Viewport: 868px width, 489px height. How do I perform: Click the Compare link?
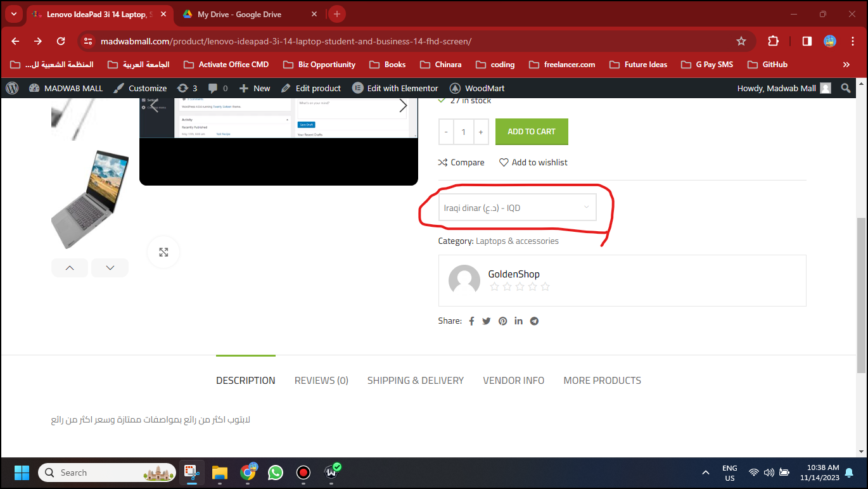point(461,163)
